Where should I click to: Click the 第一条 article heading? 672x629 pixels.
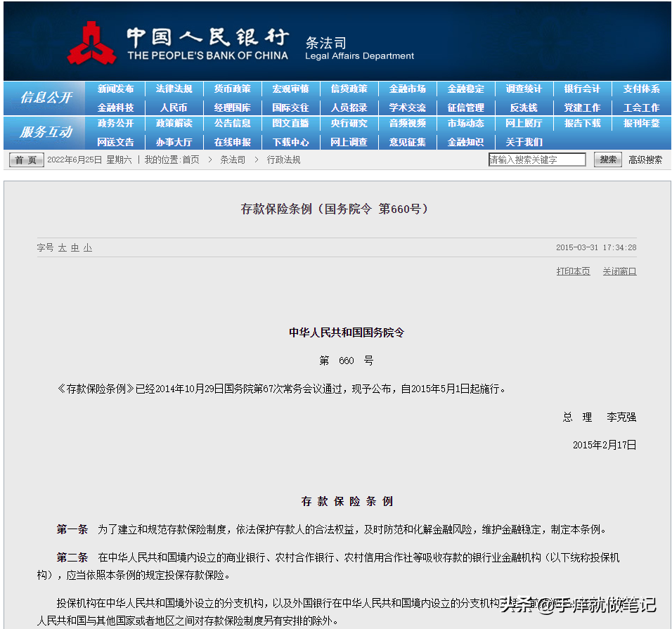[x=72, y=529]
